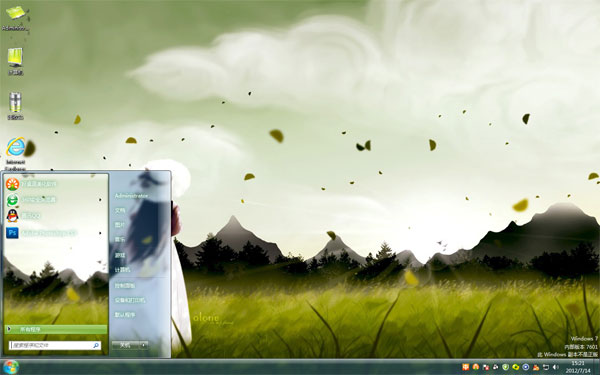600x375 pixels.
Task: Click the green shield tray icon
Action: click(505, 367)
